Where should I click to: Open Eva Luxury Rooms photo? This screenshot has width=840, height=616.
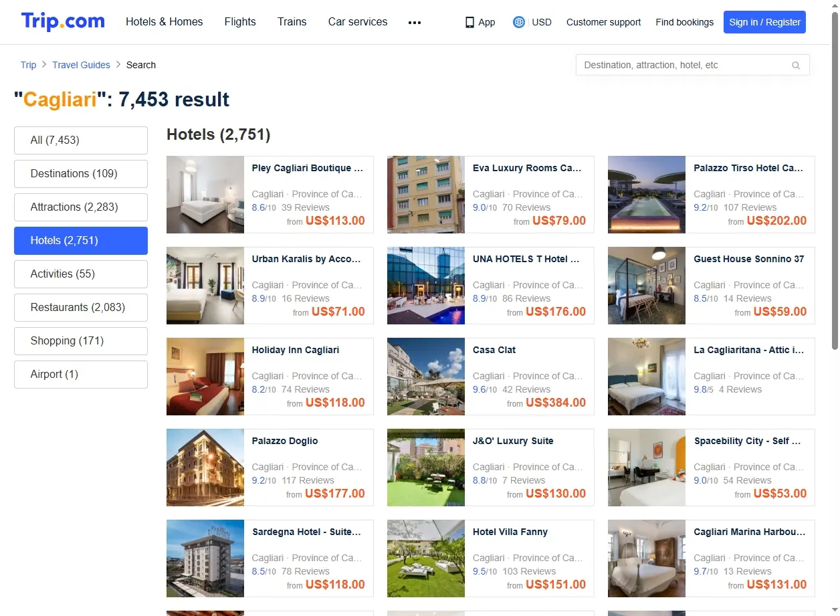tap(426, 195)
